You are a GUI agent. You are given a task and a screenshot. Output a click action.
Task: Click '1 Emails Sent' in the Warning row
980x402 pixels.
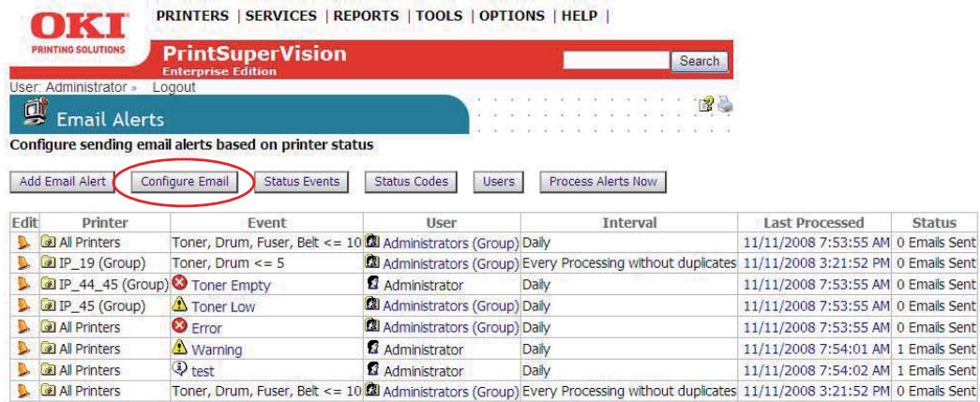click(x=936, y=349)
